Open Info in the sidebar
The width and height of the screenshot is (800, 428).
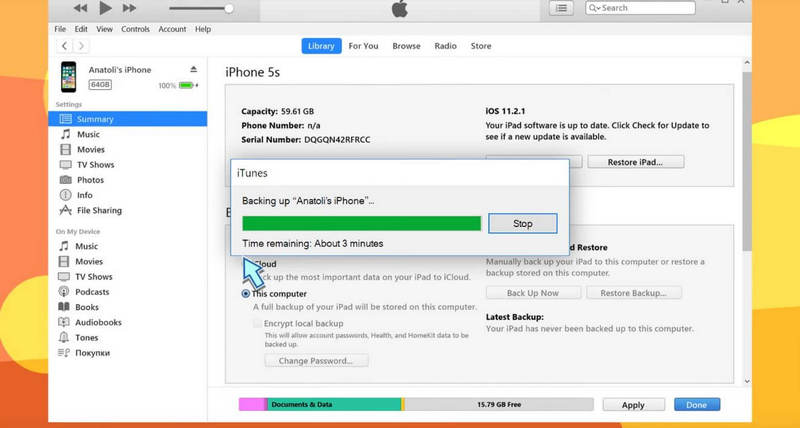coord(84,195)
